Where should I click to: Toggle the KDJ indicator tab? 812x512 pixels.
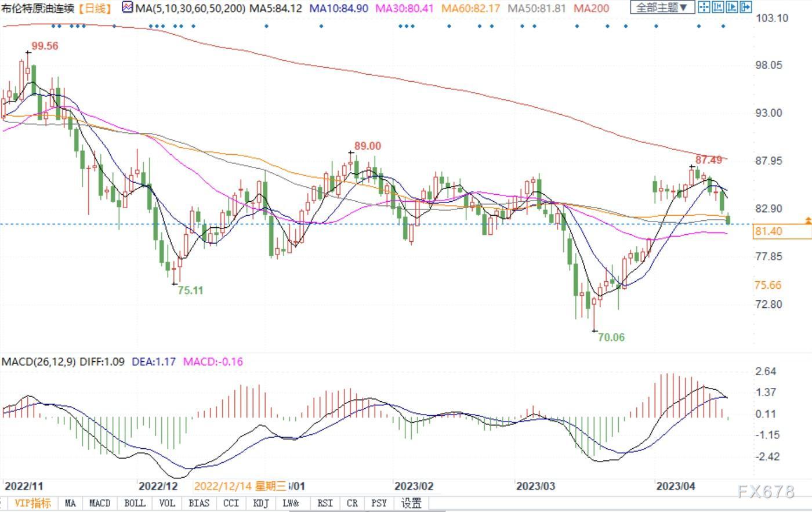click(261, 503)
